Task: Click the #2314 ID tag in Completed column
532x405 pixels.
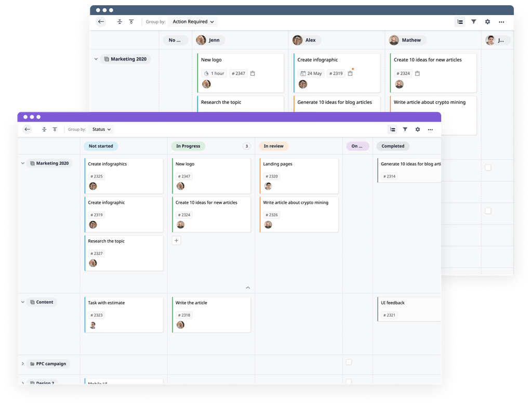Action: (390, 177)
